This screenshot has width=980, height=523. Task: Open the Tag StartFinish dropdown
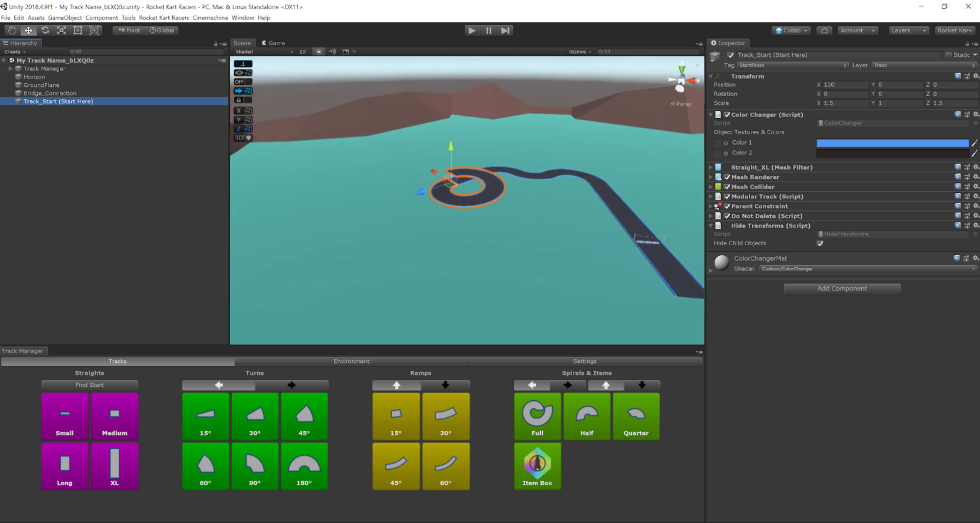click(792, 65)
